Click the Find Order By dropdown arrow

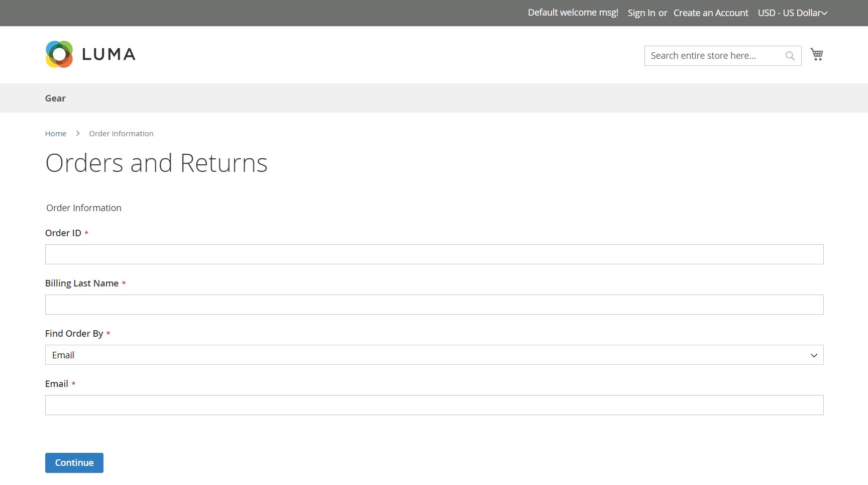[814, 355]
